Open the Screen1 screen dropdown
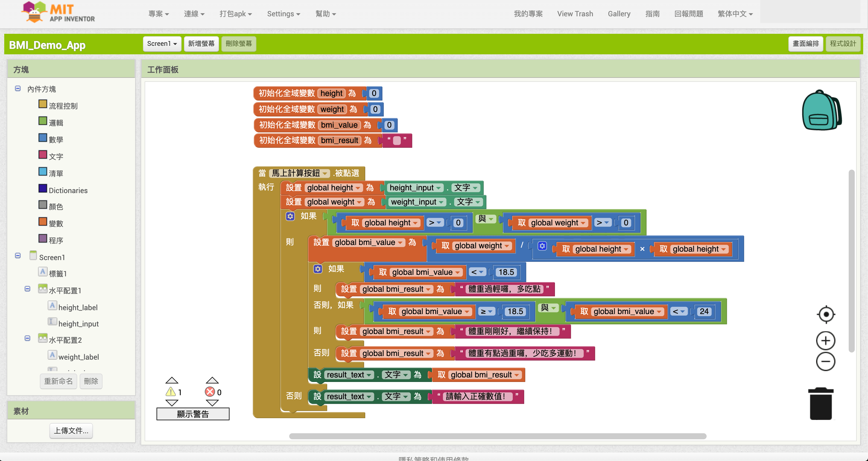The height and width of the screenshot is (461, 868). click(x=162, y=44)
